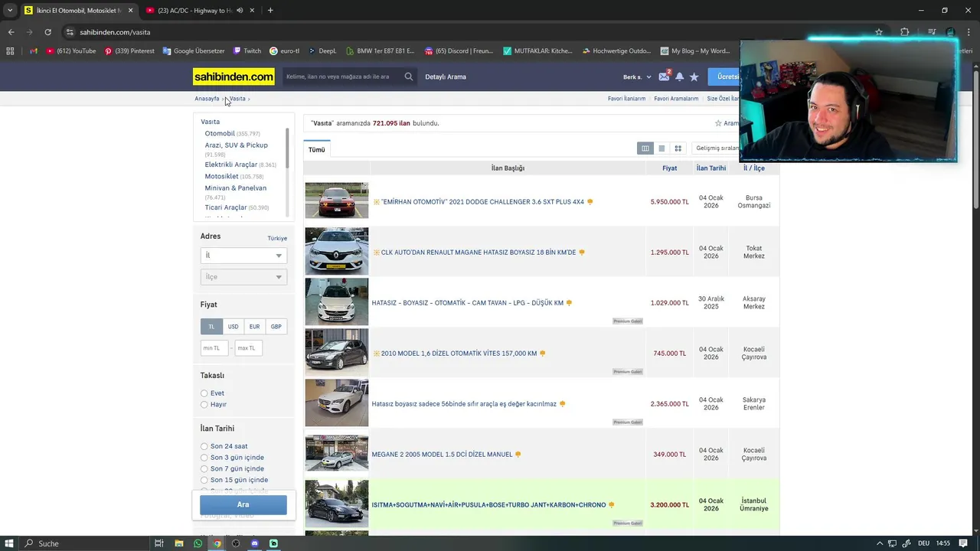Click the sahibinden.com logo

[x=234, y=77]
